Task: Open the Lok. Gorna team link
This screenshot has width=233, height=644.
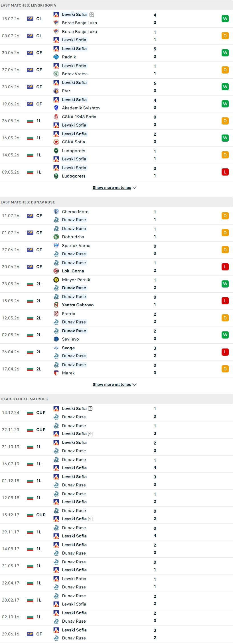Action: [x=73, y=271]
